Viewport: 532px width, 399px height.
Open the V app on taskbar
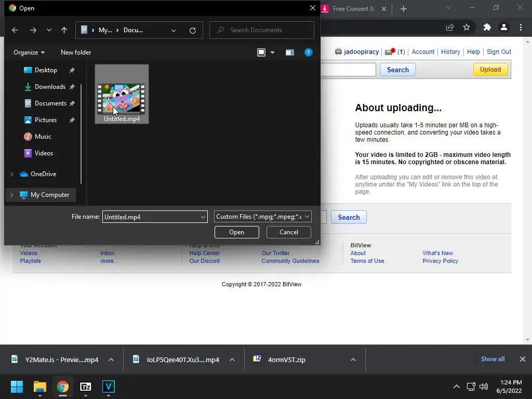[x=109, y=387]
